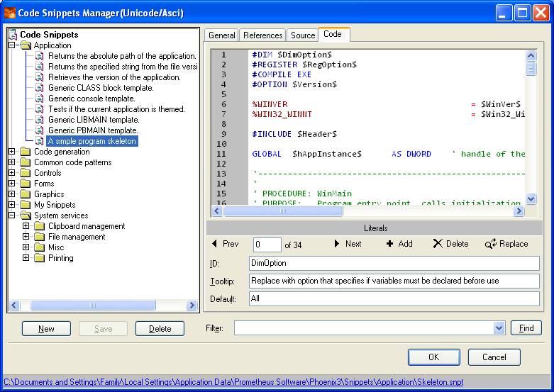Screen dimensions: 554x392
Task: Expand the Clipboard management node
Action: pyautogui.click(x=26, y=225)
